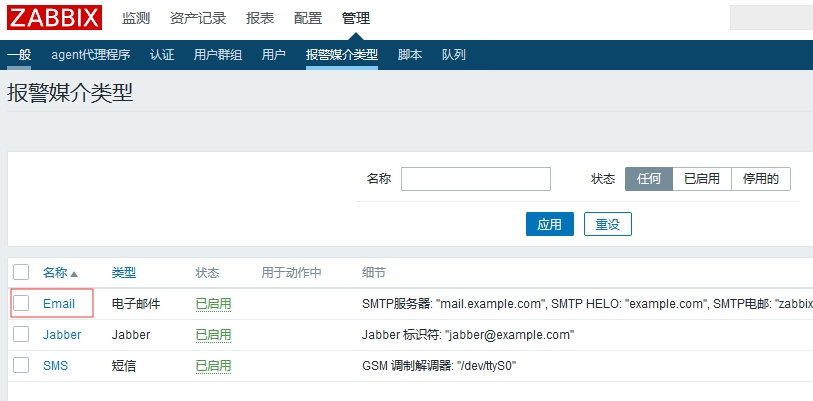Click the 应用 filter button

point(549,225)
